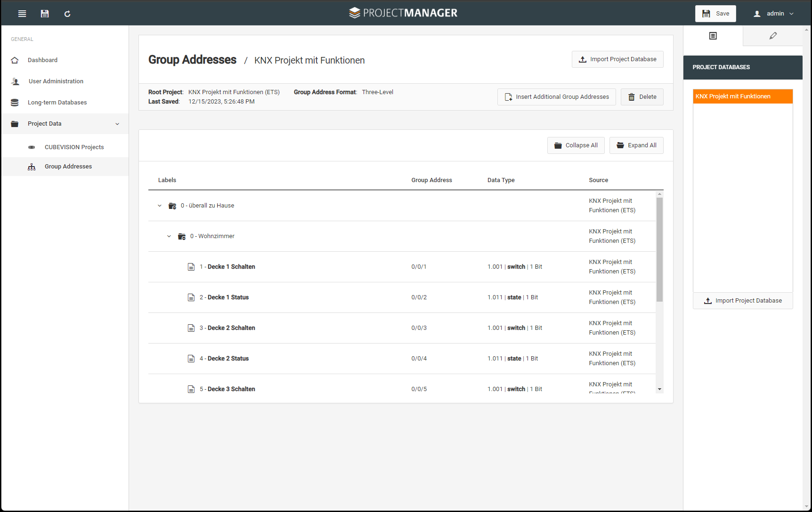
Task: Click the admin user avatar icon
Action: 757,14
